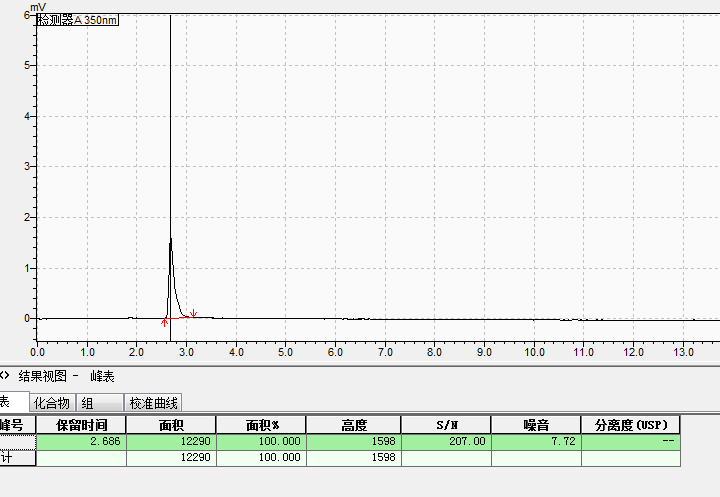Click the 面积 column header
Viewport: 720px width, 497px height.
pos(171,425)
